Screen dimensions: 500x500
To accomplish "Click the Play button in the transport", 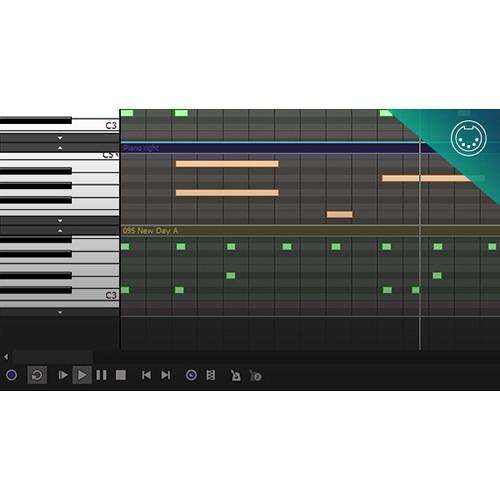I will pos(82,375).
